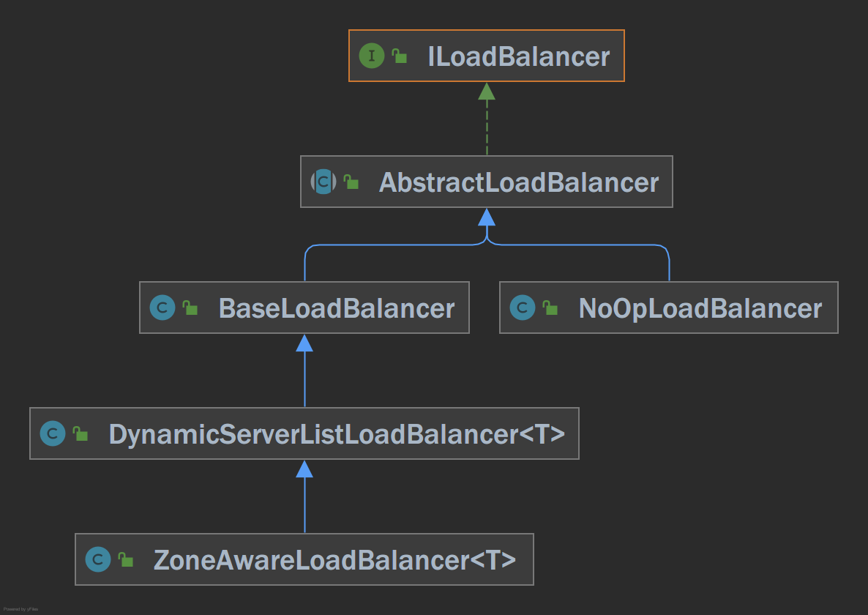Screen dimensions: 868x615
Task: Select the AbstractLoadBalancer node label
Action: [519, 183]
